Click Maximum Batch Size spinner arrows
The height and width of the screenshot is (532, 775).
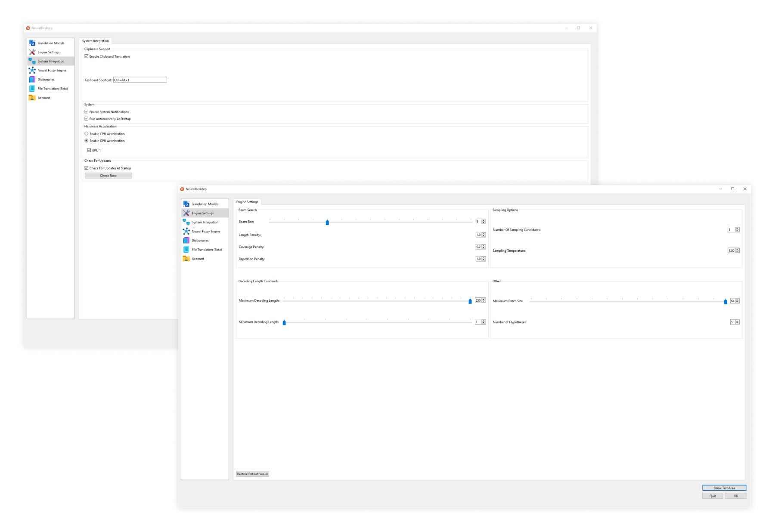(738, 301)
